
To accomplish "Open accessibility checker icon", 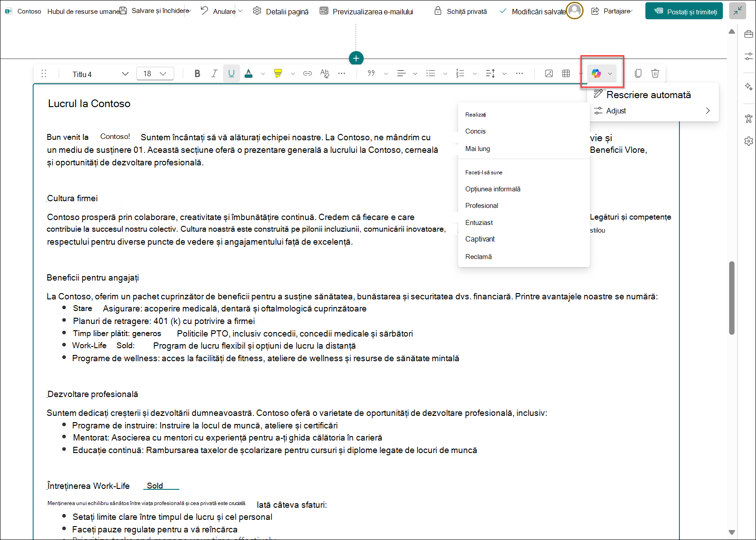I will pyautogui.click(x=749, y=119).
